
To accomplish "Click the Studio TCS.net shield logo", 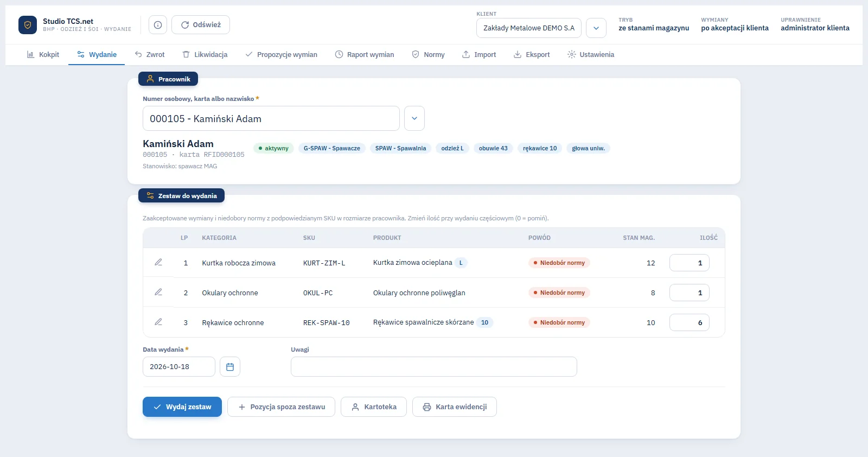I will (x=28, y=25).
